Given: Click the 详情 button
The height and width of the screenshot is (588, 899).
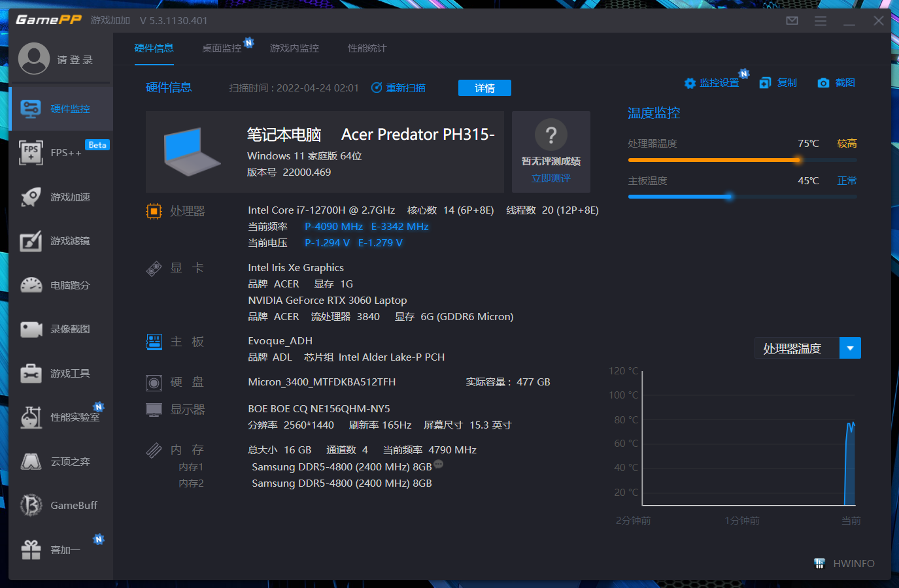Looking at the screenshot, I should pyautogui.click(x=484, y=88).
